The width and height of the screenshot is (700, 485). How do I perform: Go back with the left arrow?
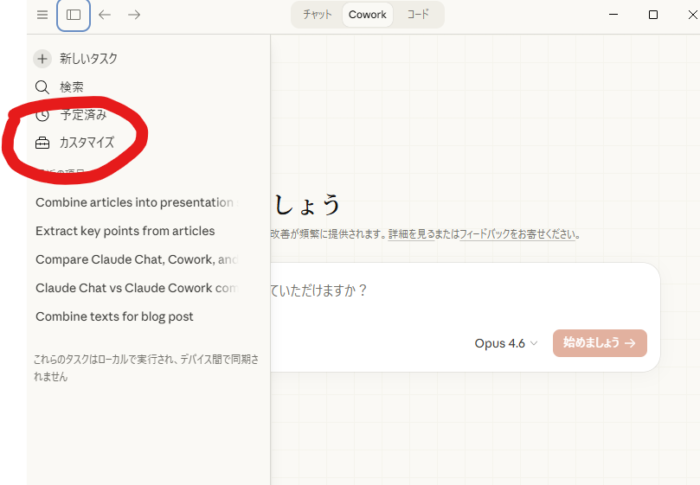104,15
